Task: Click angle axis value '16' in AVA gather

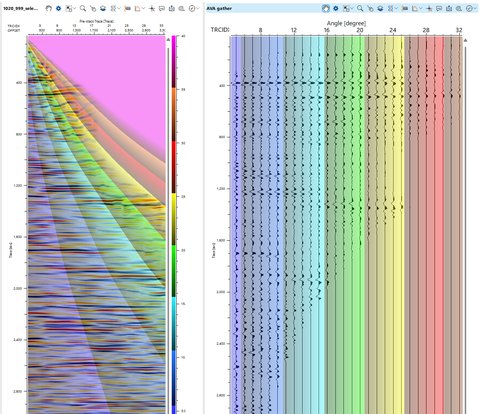Action: click(x=326, y=30)
